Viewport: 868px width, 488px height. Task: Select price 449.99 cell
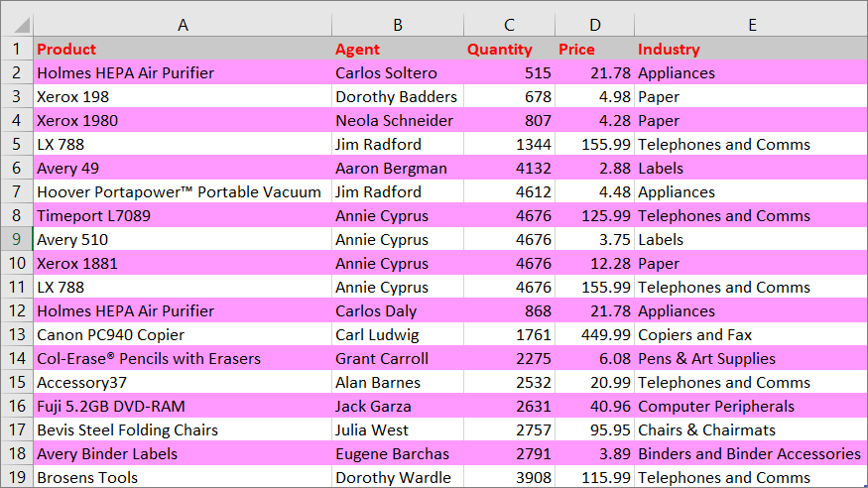point(594,334)
